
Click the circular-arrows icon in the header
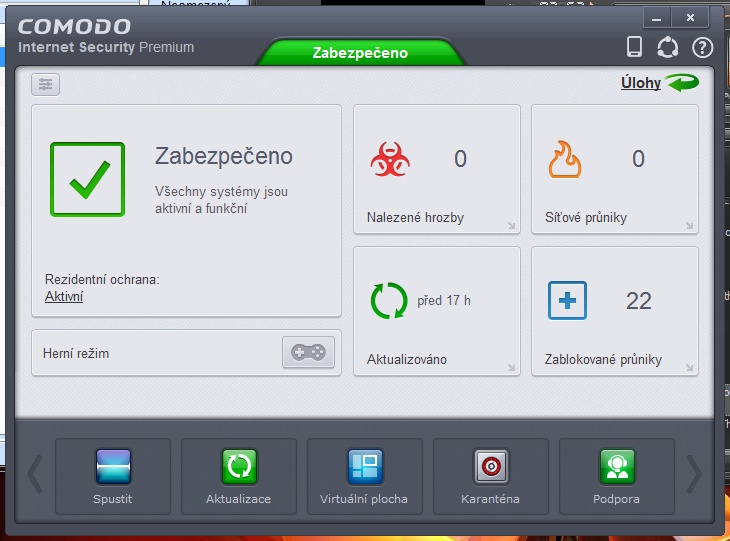coord(667,47)
